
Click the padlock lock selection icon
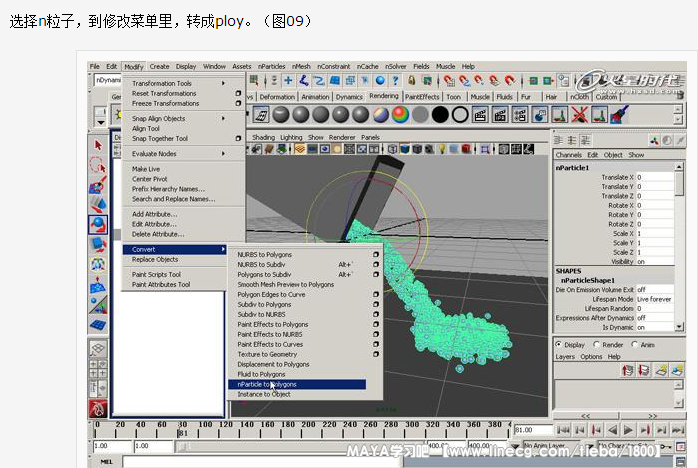tap(412, 80)
